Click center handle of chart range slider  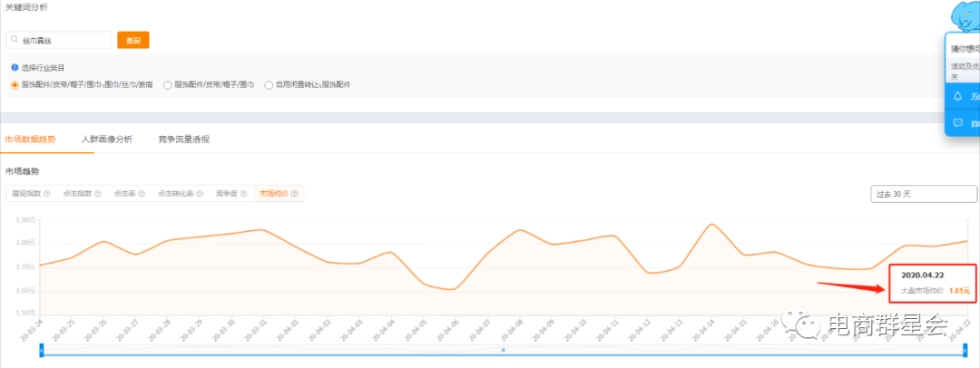tap(503, 350)
